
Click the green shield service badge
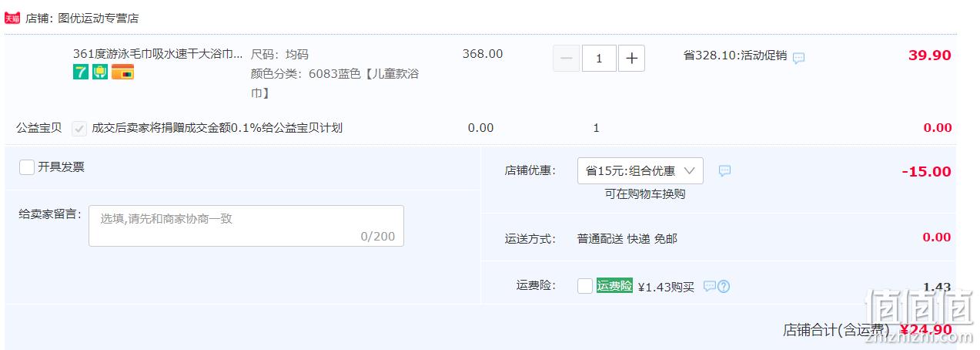tap(99, 72)
